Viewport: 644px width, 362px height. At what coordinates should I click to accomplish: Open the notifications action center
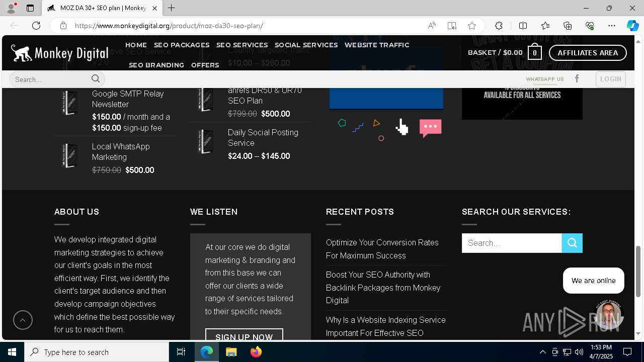pos(627,352)
